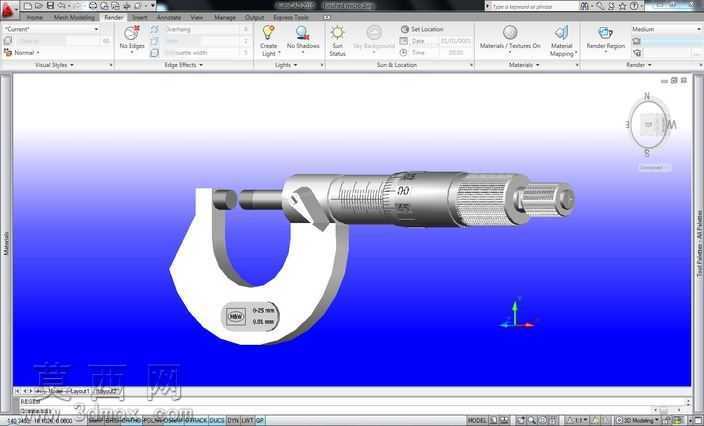Open the Output ribbon tab
This screenshot has width=704, height=426.
pos(255,18)
